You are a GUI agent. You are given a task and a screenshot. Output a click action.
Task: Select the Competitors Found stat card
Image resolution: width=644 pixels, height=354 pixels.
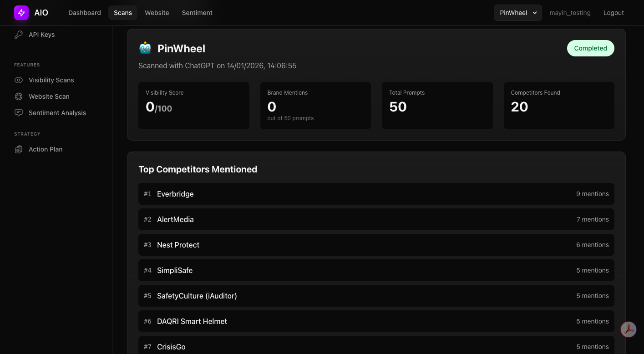click(559, 106)
